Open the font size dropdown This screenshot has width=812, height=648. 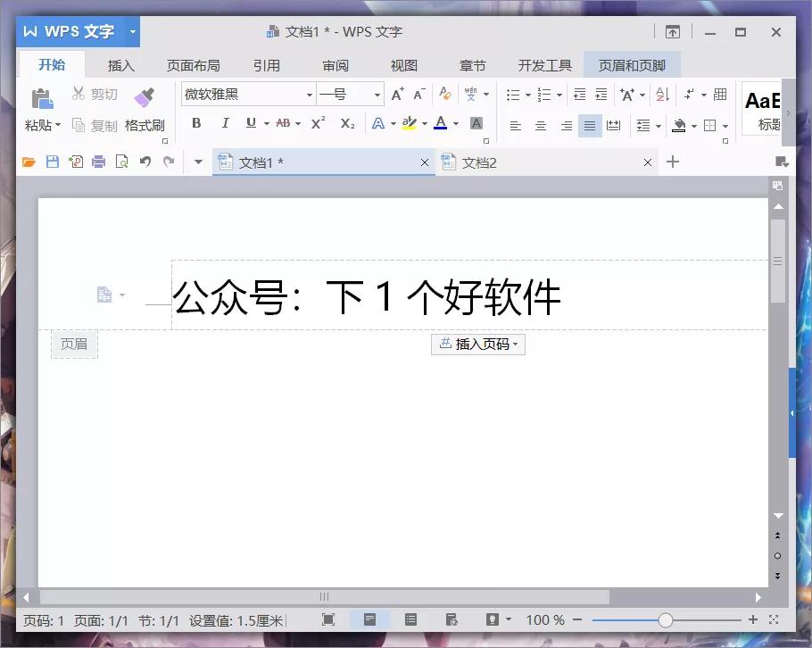(375, 94)
